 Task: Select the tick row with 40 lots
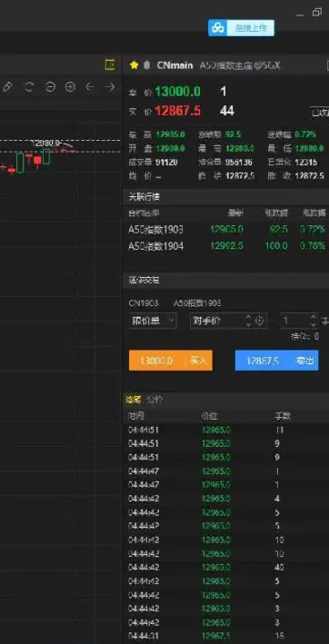227,567
